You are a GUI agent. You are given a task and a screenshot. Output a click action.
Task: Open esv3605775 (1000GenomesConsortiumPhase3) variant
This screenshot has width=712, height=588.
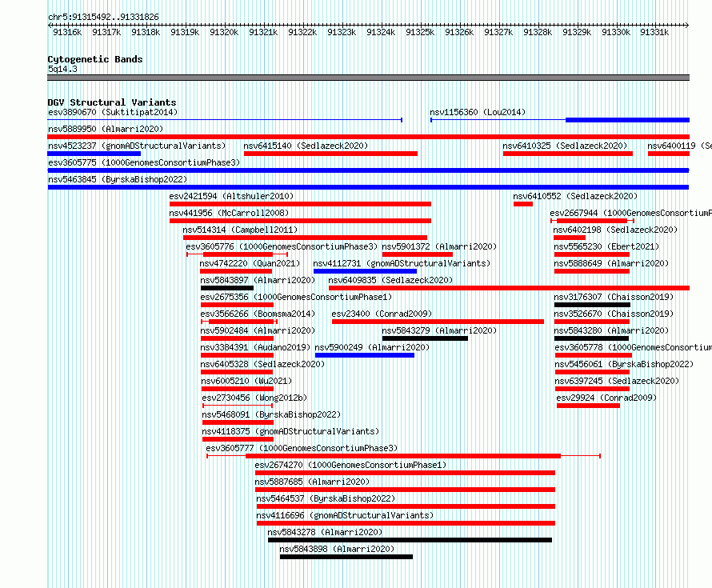pyautogui.click(x=144, y=162)
